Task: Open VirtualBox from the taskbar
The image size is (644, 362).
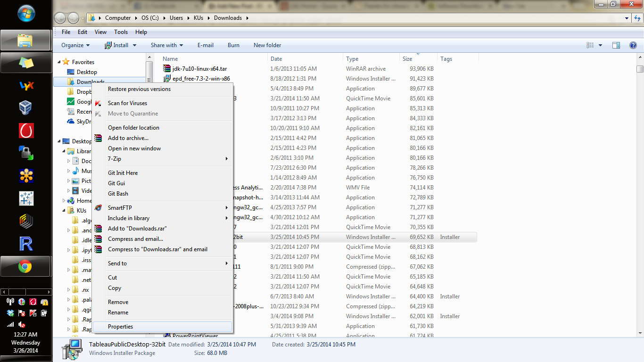Action: point(26,107)
